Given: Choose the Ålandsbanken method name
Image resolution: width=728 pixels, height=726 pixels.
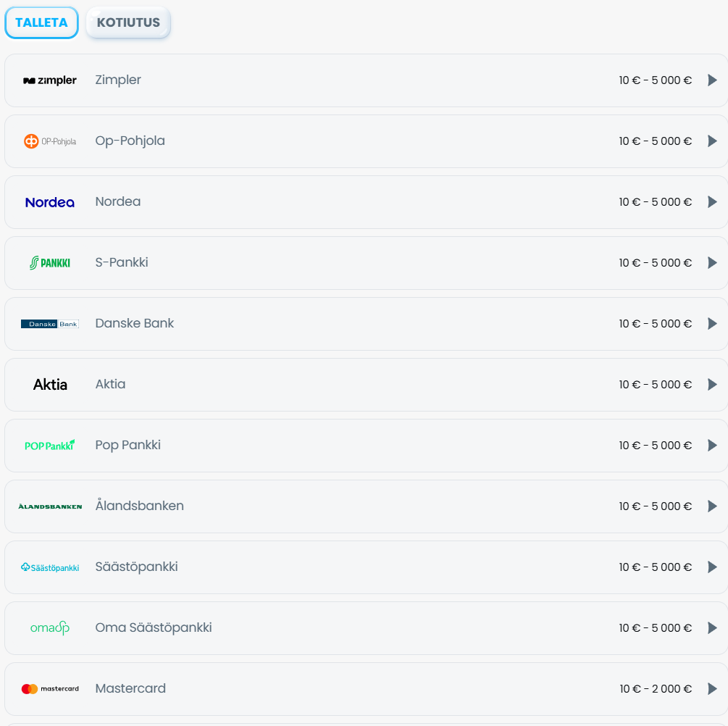Looking at the screenshot, I should click(140, 505).
